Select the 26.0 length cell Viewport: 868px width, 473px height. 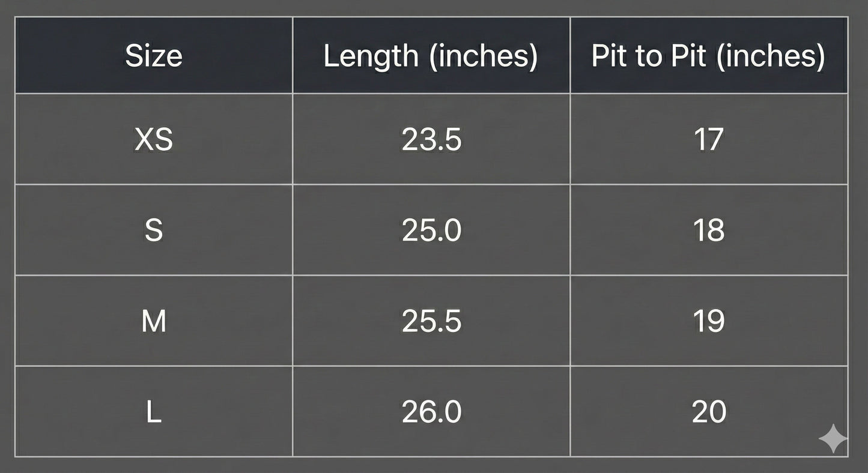tap(431, 412)
